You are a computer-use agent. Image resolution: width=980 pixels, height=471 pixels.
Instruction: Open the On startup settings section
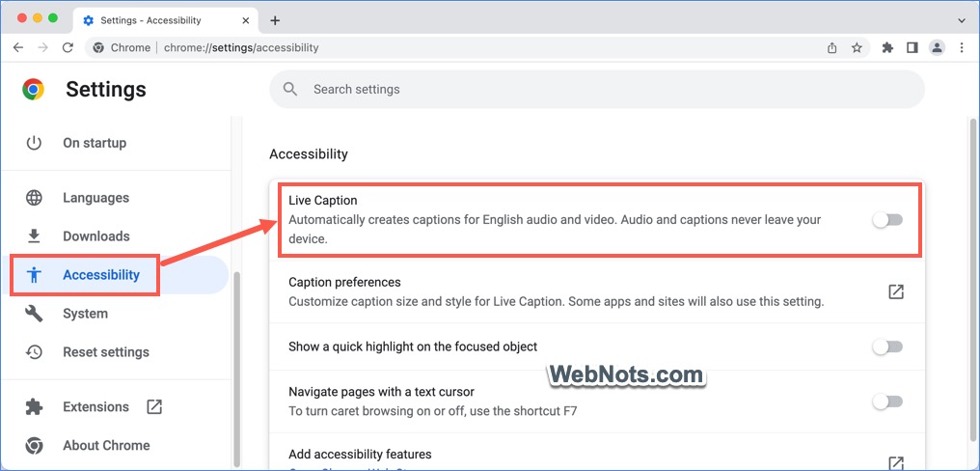[94, 143]
